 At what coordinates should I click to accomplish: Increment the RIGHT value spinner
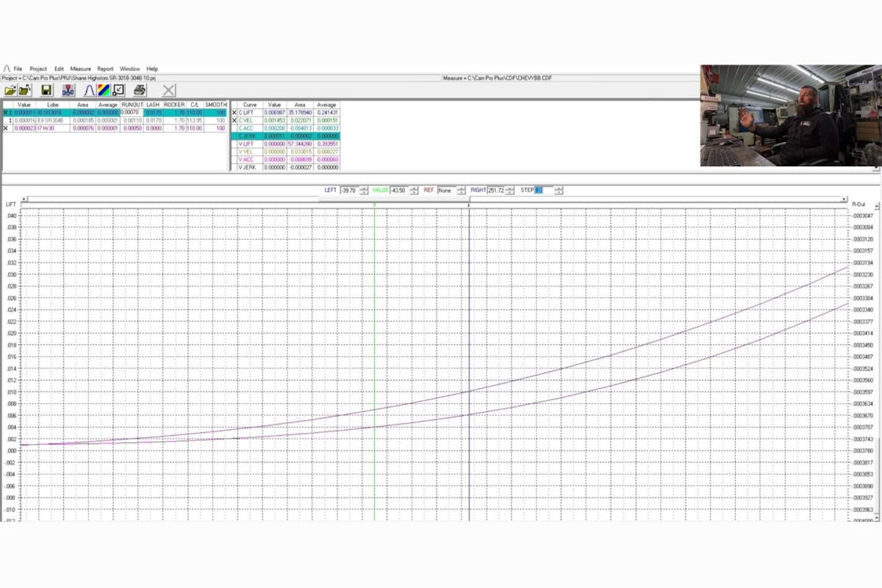point(509,188)
